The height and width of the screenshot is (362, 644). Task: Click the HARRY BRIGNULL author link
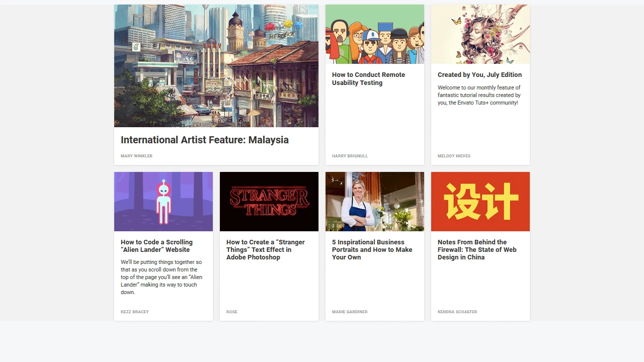tap(350, 156)
